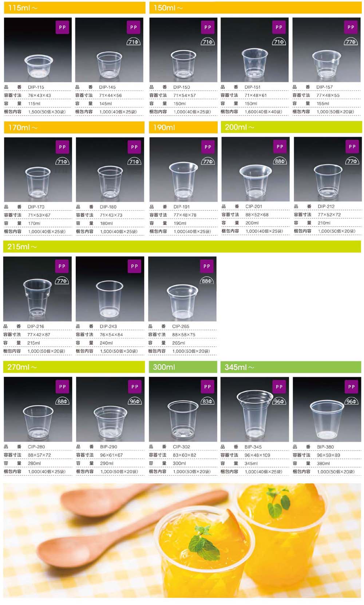Click the 83Φ badge on CIP-302 photo
The height and width of the screenshot is (605, 364).
click(x=207, y=401)
